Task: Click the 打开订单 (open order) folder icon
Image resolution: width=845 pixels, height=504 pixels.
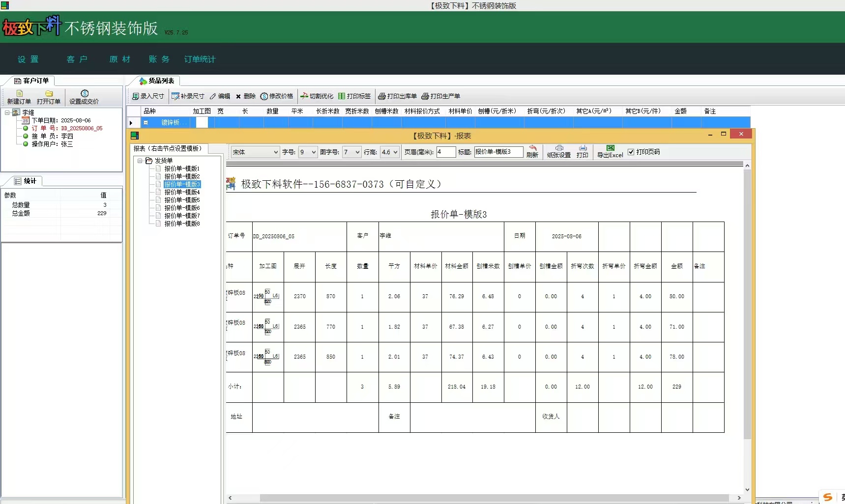Action: click(x=49, y=93)
